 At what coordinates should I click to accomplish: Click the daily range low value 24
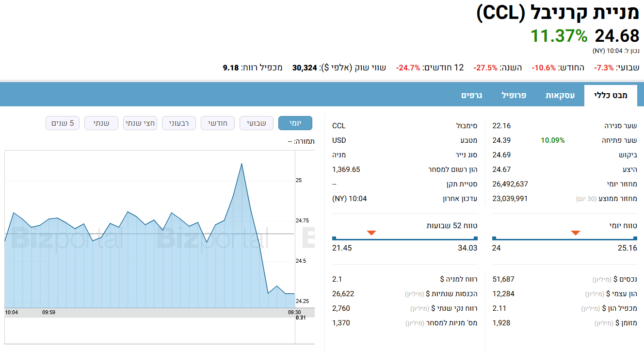coord(497,248)
